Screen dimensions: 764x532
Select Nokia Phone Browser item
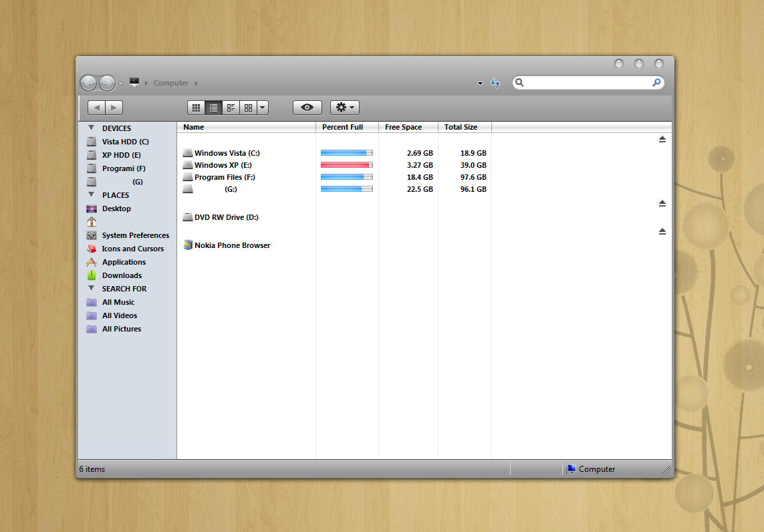click(x=232, y=245)
